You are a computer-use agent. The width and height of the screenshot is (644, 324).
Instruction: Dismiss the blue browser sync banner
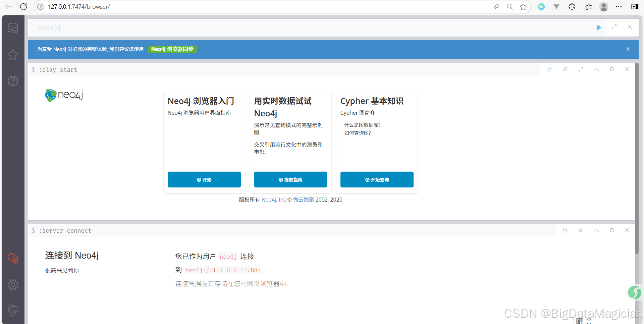pyautogui.click(x=628, y=49)
